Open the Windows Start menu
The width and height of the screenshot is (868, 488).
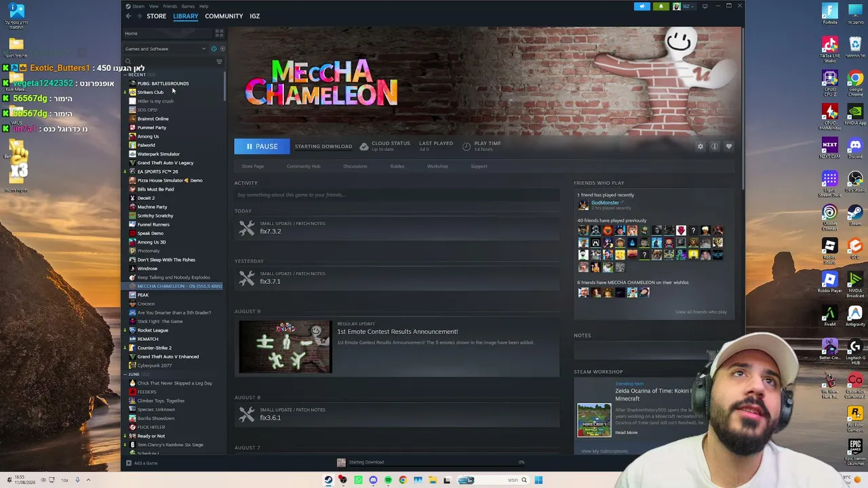[538, 480]
